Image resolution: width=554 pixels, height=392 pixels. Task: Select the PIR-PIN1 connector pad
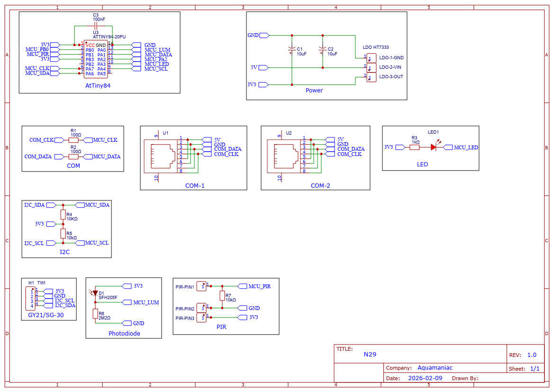[202, 286]
